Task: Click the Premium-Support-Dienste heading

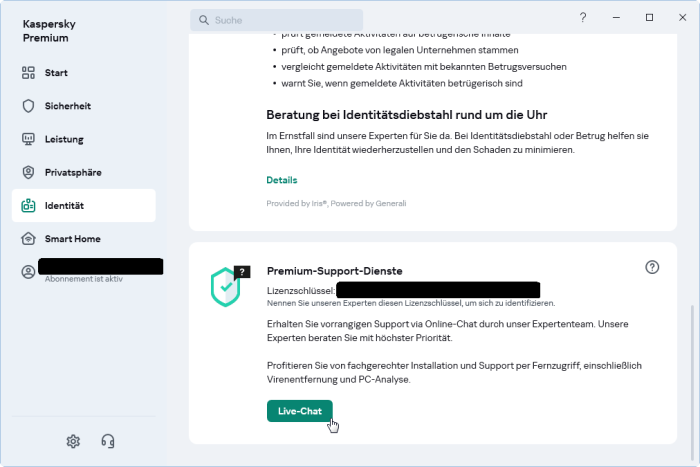Action: (334, 271)
